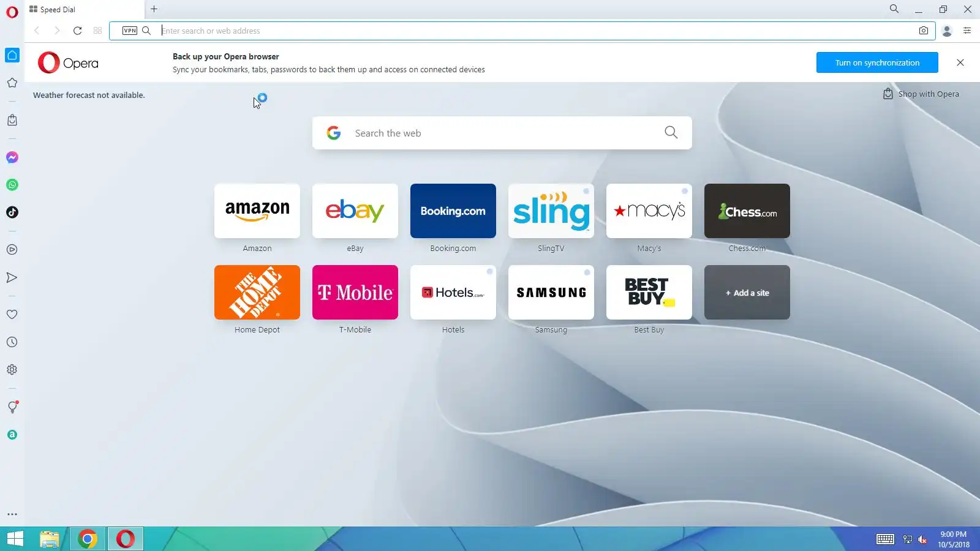Open the eBay speed dial tile
This screenshot has height=551, width=980.
pyautogui.click(x=355, y=211)
